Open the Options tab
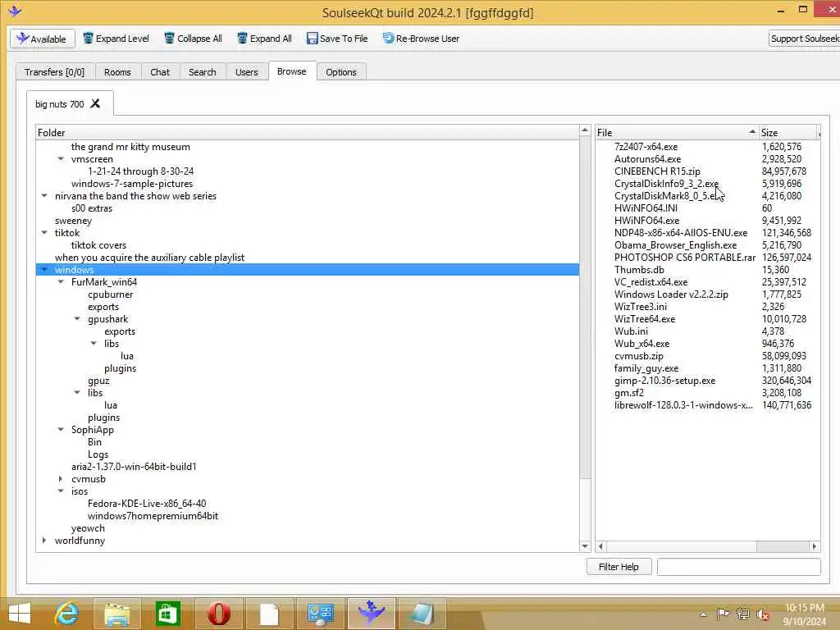 [340, 72]
